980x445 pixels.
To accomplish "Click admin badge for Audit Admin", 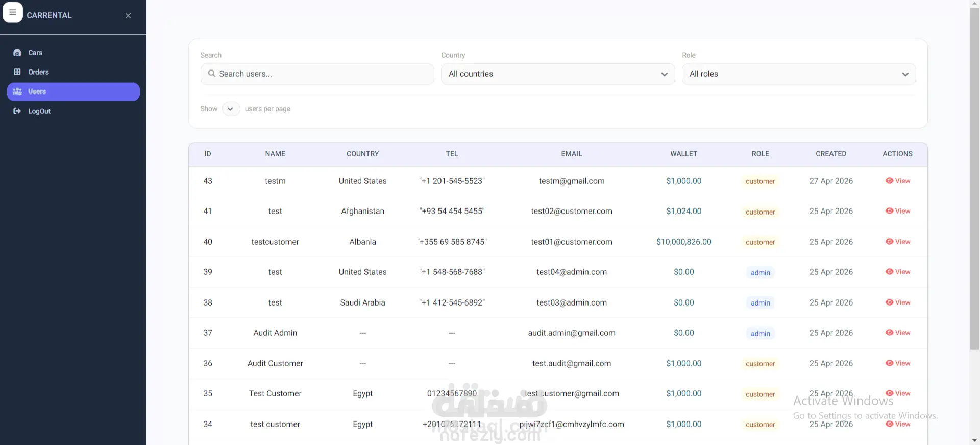I will (x=761, y=334).
